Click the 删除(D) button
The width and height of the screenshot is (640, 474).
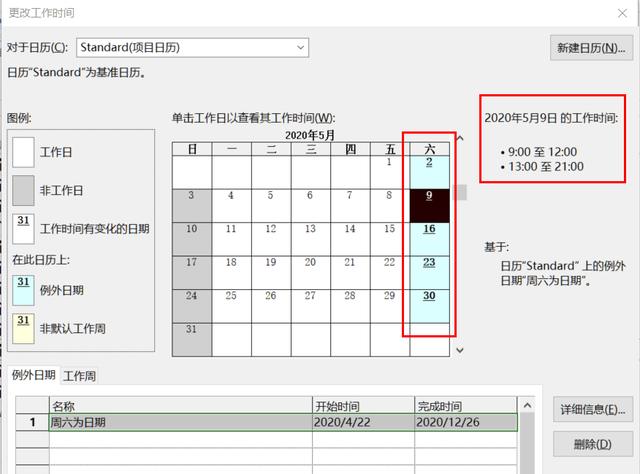pos(593,444)
